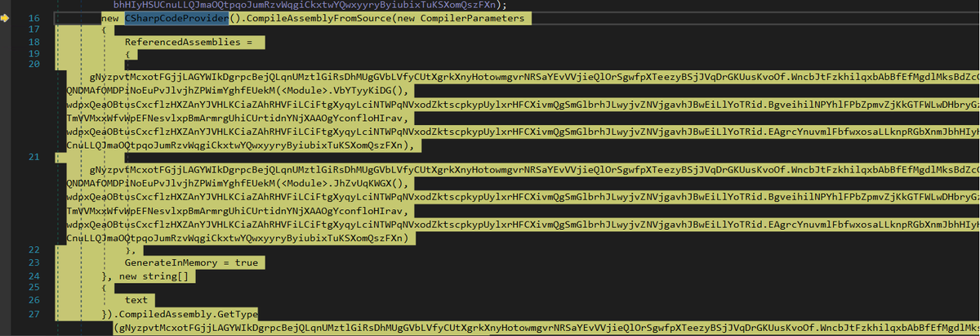Screen dimensions: 980x336
Task: Click line number 18 in the margin
Action: click(x=33, y=41)
